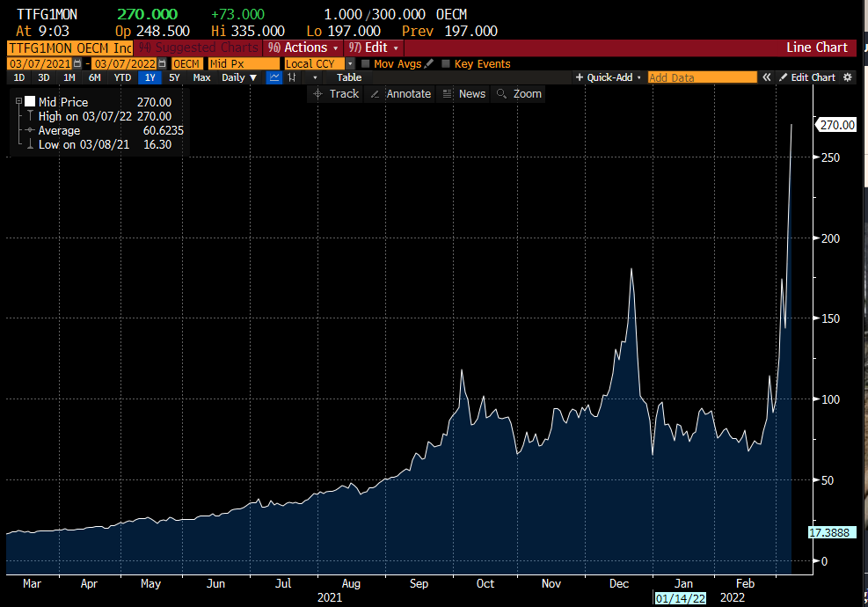Select the bar chart type icon
868x607 pixels.
[x=292, y=77]
